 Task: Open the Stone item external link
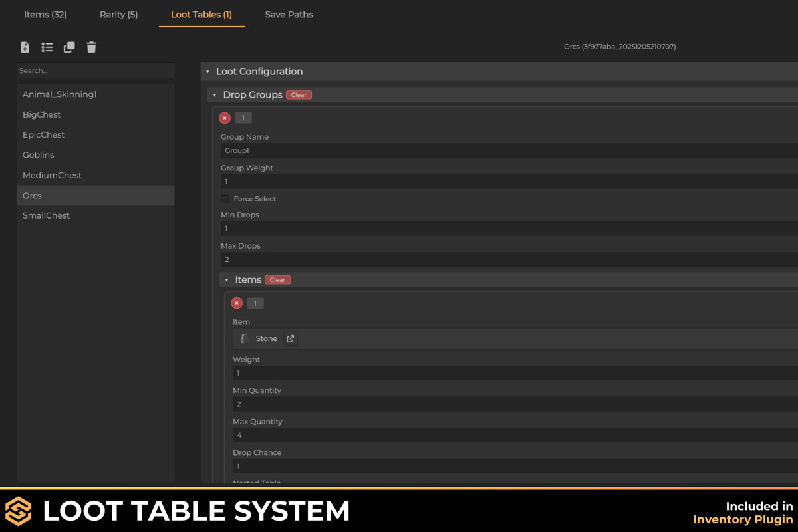tap(290, 338)
